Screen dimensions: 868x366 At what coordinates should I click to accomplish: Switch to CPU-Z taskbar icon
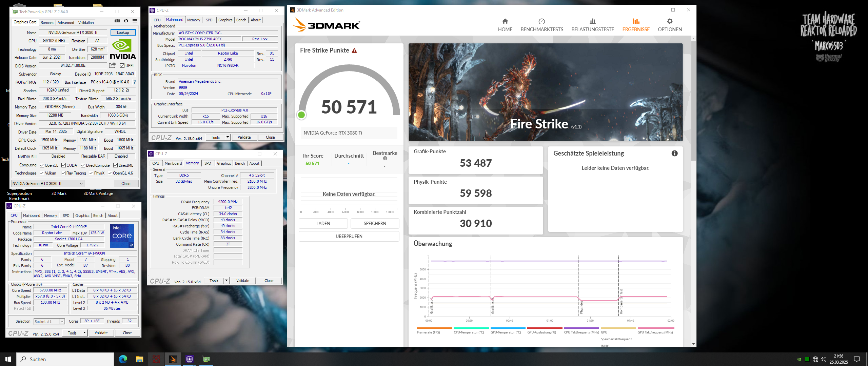coord(189,359)
